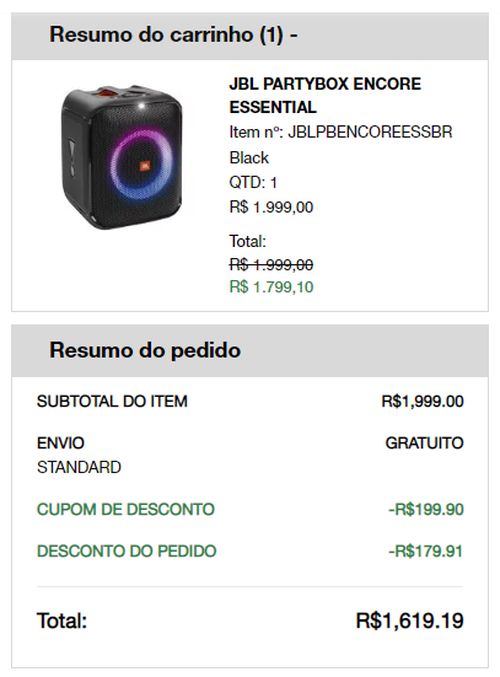
Task: Select the R$ 1.999,00 unit price
Action: [271, 207]
